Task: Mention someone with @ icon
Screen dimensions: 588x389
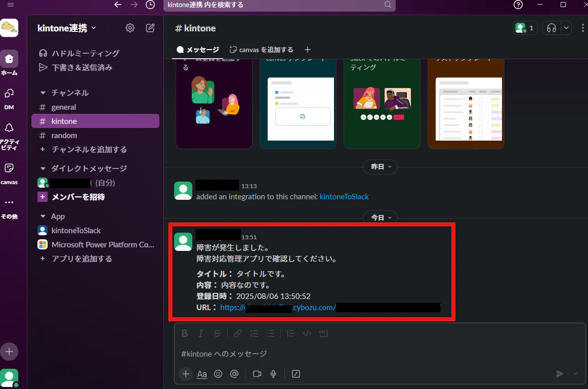Action: (234, 374)
